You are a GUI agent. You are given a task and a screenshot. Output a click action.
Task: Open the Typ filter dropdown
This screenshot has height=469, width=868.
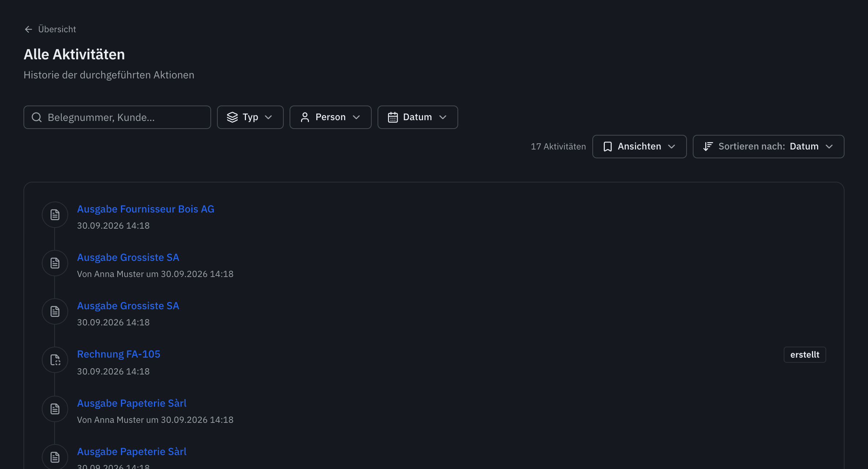click(250, 117)
